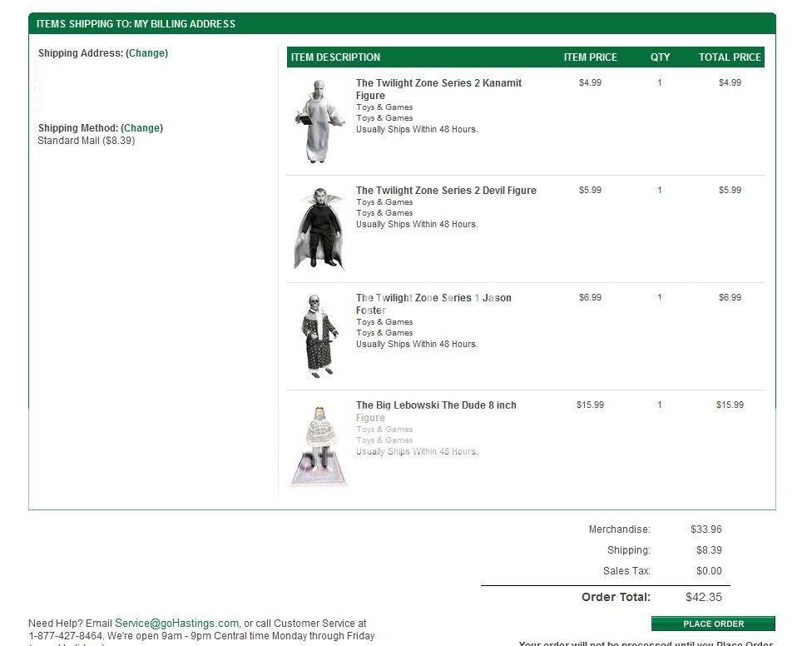Select the Kanamit 'Usually Ships Within 48 Hours' text

pyautogui.click(x=417, y=130)
